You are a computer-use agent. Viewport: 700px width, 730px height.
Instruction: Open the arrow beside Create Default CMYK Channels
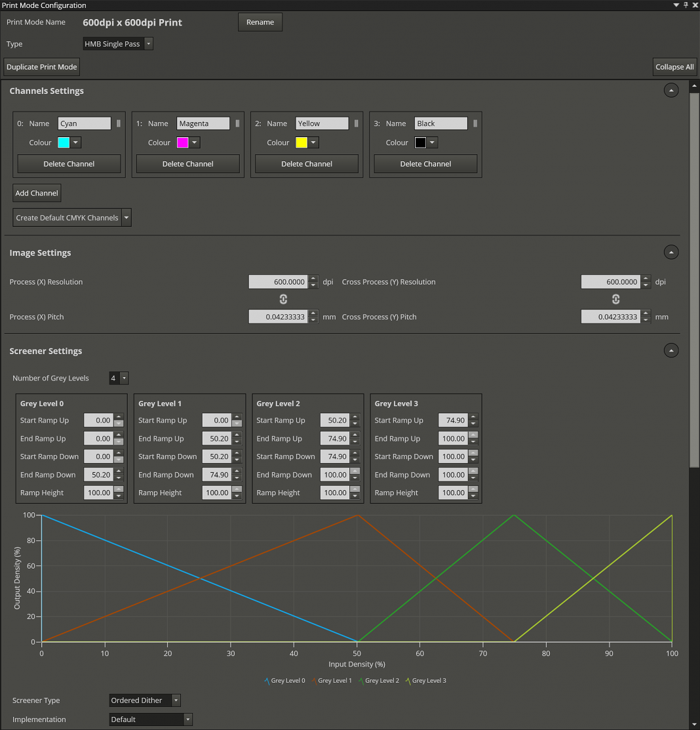click(x=126, y=217)
